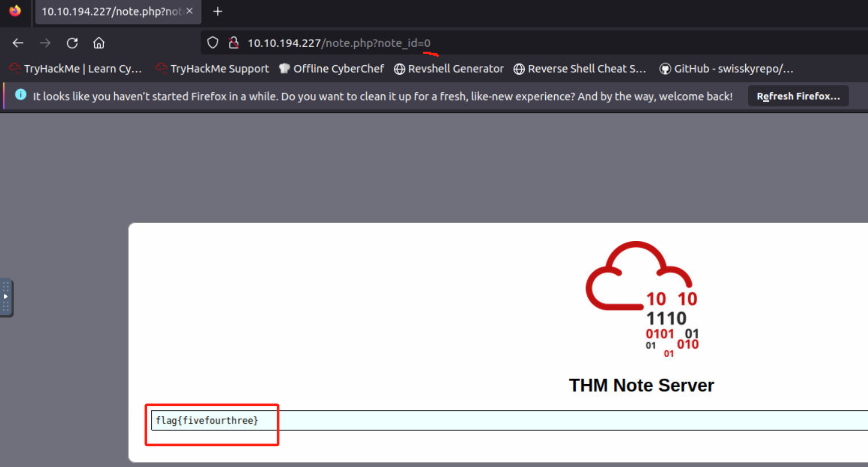Reload the page with the refresh icon

(72, 43)
